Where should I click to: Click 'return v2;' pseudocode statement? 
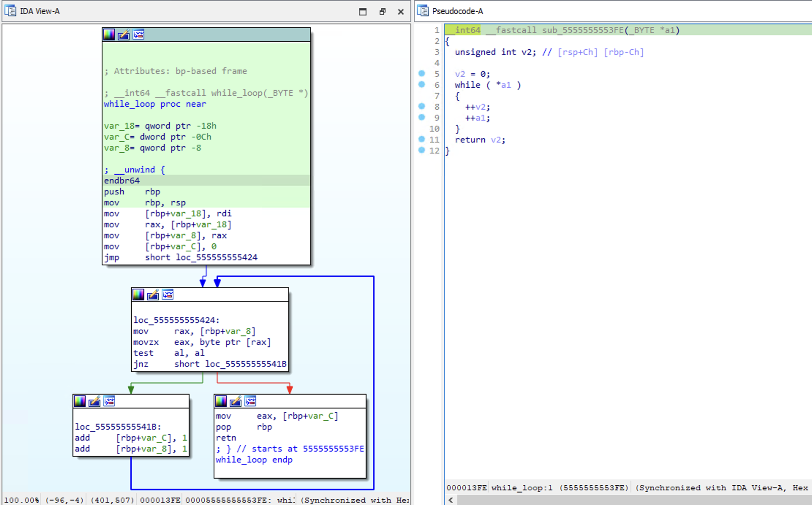tap(480, 140)
